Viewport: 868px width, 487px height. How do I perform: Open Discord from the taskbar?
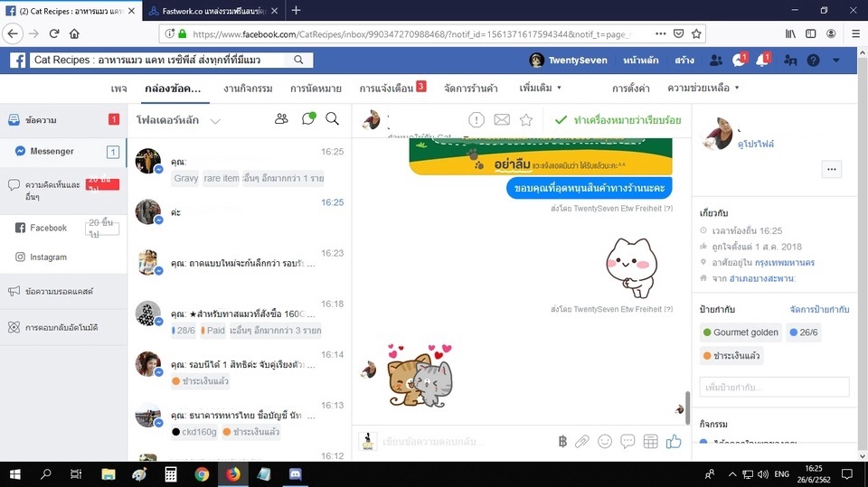pos(295,474)
